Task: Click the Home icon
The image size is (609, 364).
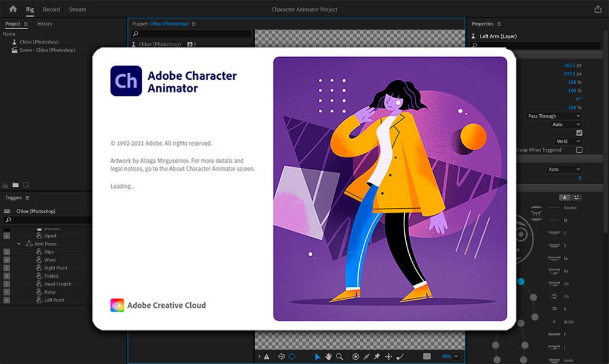Action: pyautogui.click(x=13, y=9)
